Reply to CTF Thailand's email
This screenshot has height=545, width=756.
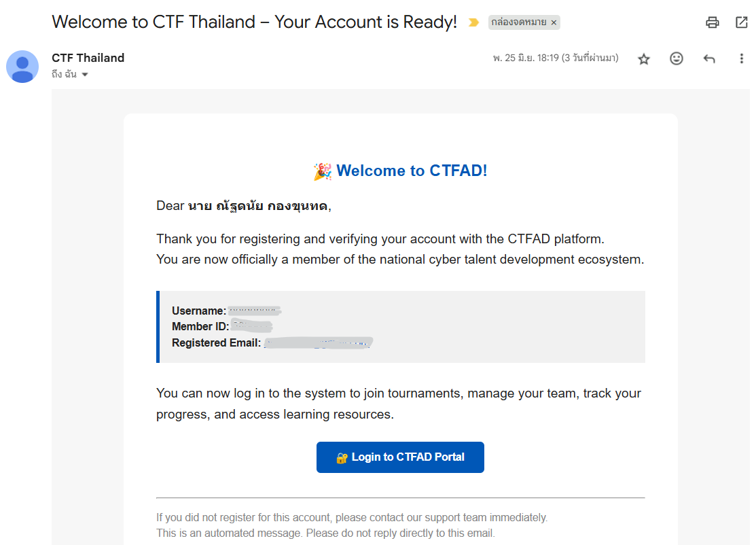pos(709,58)
